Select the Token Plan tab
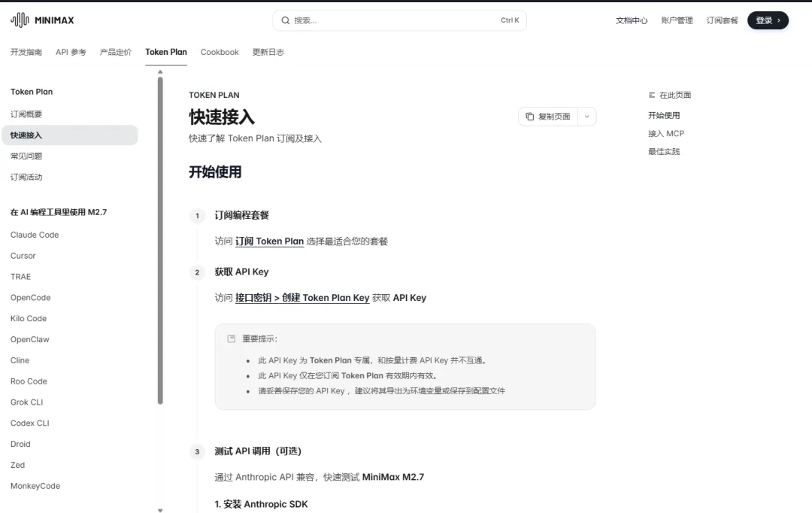This screenshot has width=812, height=513. [165, 52]
